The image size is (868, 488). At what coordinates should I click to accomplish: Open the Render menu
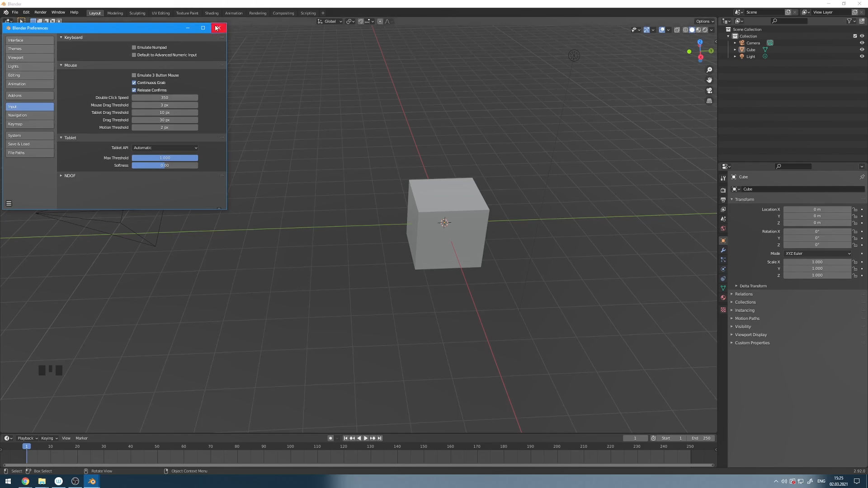coord(40,12)
